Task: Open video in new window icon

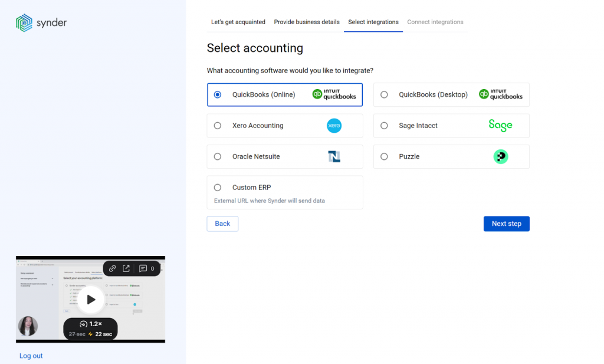Action: [x=126, y=268]
